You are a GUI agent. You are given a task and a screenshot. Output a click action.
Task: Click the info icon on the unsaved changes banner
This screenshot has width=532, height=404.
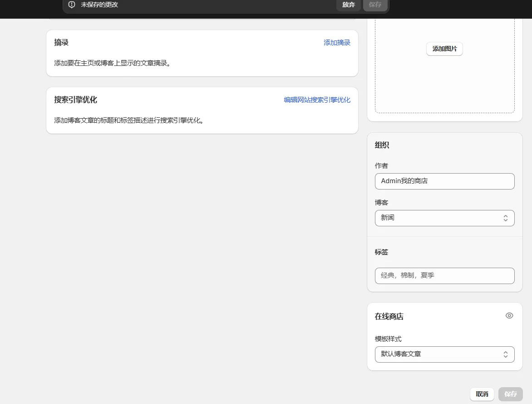click(71, 5)
